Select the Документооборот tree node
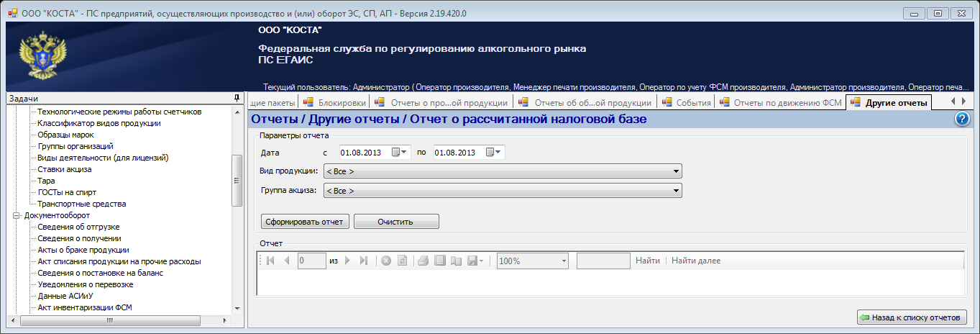Image resolution: width=980 pixels, height=334 pixels. pos(57,215)
